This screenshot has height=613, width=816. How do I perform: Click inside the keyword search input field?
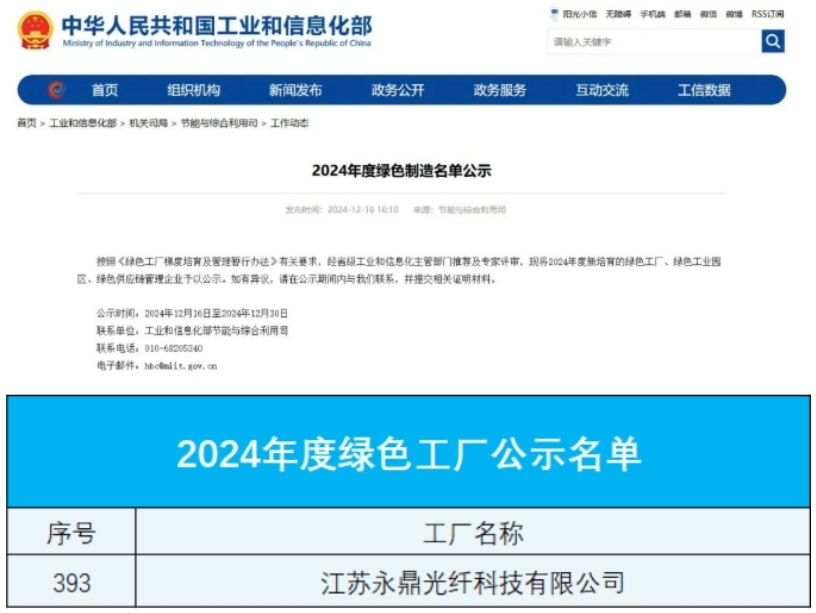click(654, 41)
